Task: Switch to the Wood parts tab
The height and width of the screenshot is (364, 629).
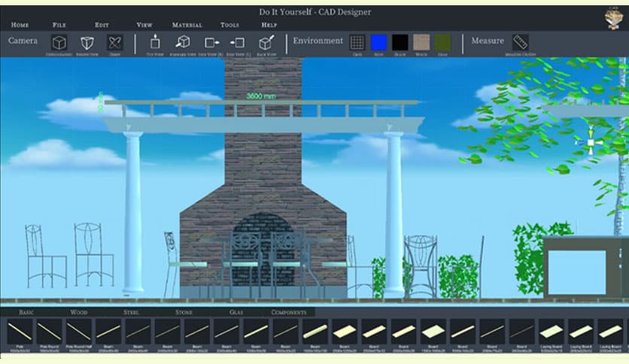Action: [x=78, y=312]
